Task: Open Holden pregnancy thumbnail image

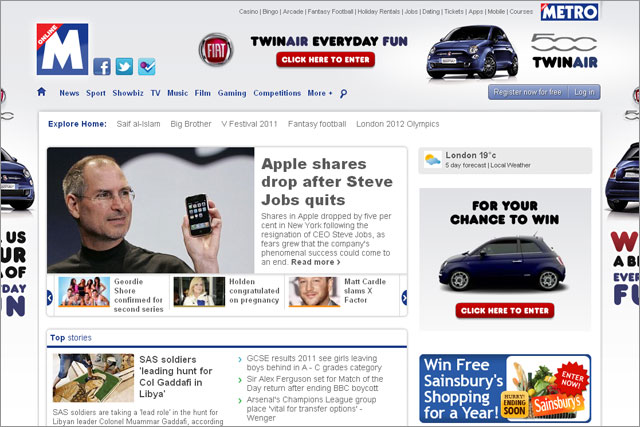Action: (x=199, y=291)
